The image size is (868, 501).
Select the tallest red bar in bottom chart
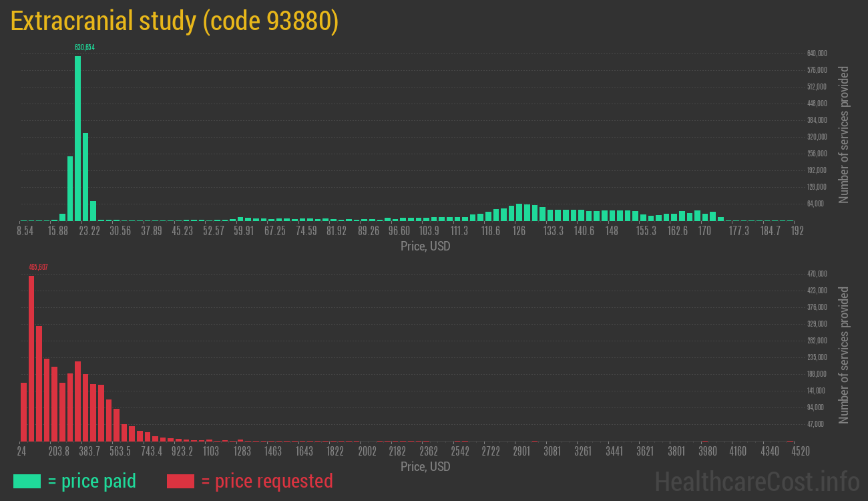31,358
